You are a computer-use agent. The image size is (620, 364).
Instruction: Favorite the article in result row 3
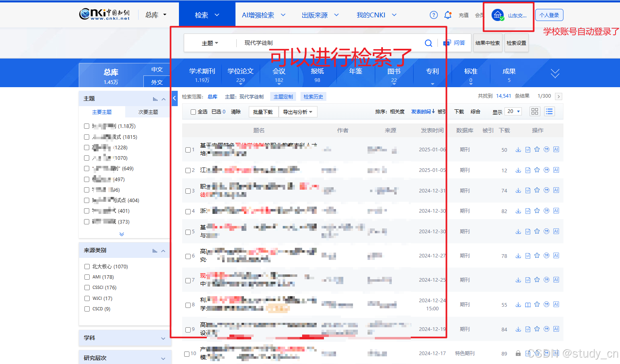pyautogui.click(x=537, y=190)
